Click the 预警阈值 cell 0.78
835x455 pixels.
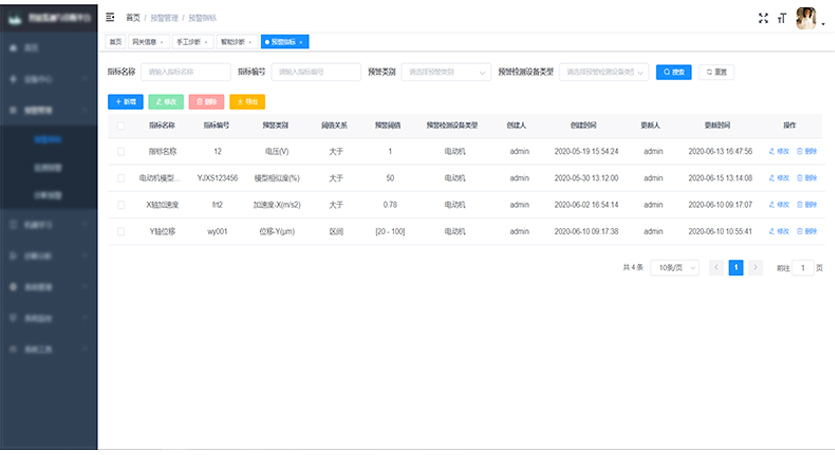390,205
